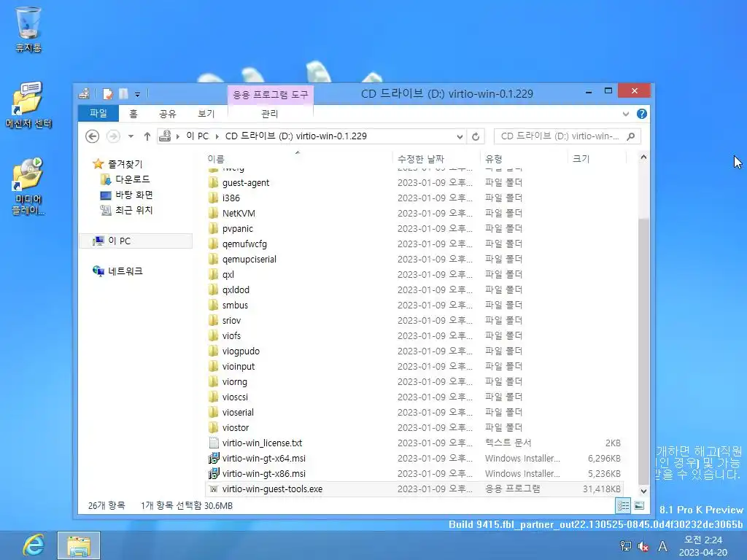
Task: Select the virtio-win-guest-tools.exe file
Action: pos(414,489)
